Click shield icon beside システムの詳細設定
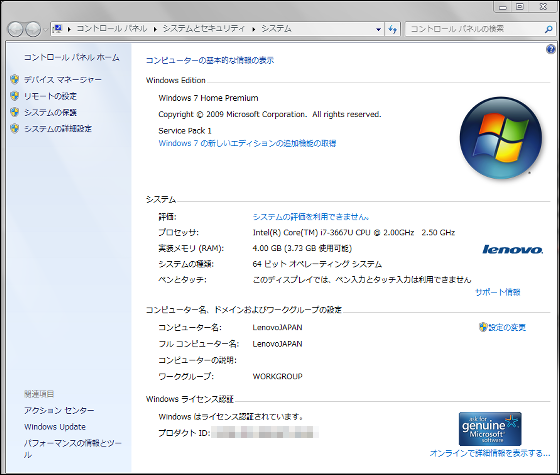The width and height of the screenshot is (560, 475). (x=15, y=128)
